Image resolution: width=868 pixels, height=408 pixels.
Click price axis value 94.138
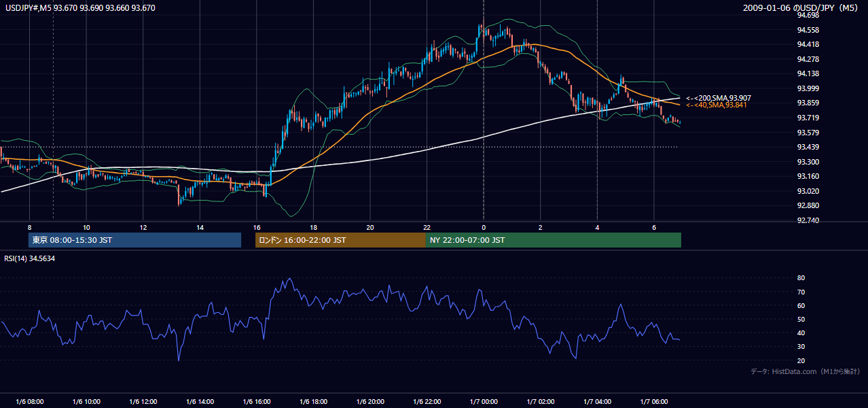click(x=808, y=73)
